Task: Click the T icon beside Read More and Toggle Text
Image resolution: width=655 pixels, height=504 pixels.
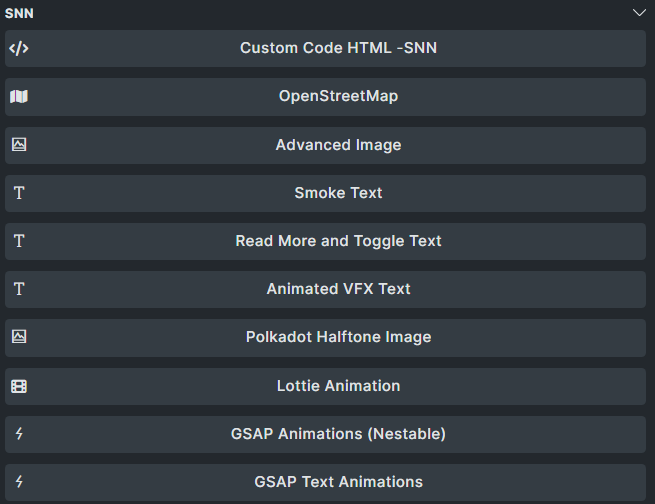Action: click(x=19, y=241)
